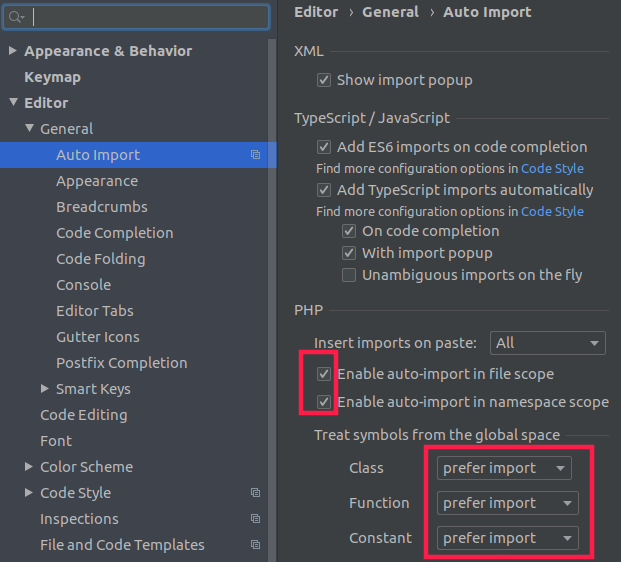621x562 pixels.
Task: Click the copy icon beside Code Style
Action: click(x=255, y=493)
